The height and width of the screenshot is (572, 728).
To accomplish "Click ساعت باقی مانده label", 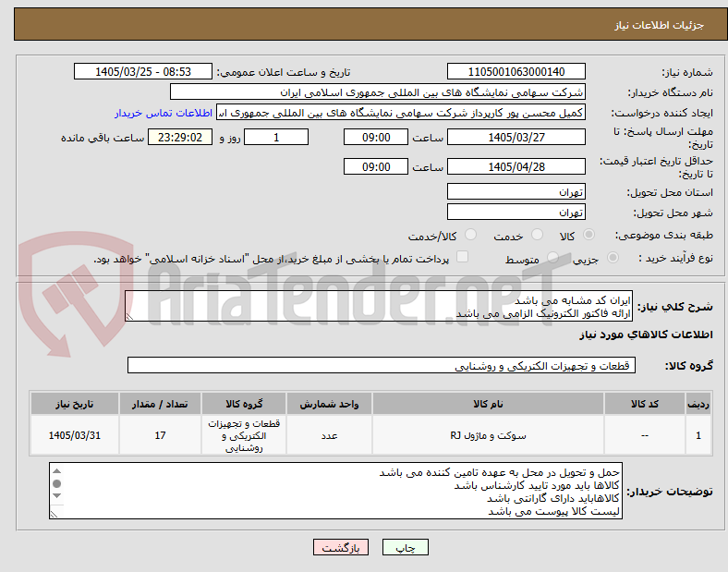I will tap(103, 138).
